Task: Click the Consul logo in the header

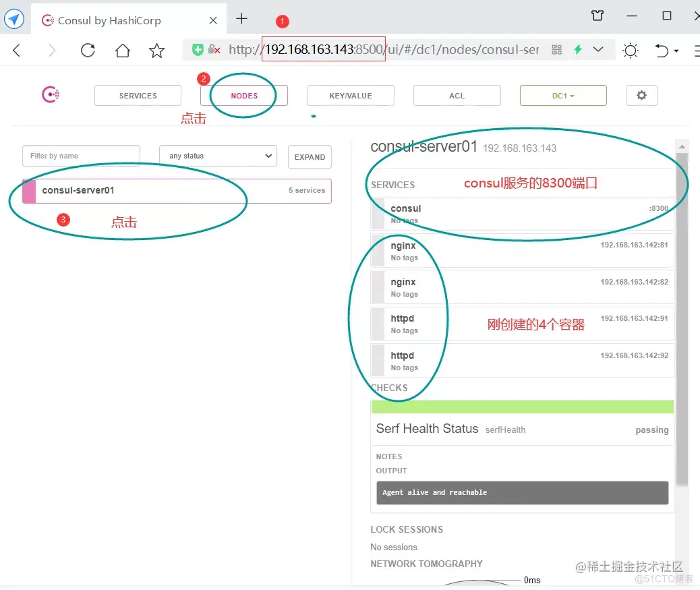Action: pyautogui.click(x=51, y=94)
